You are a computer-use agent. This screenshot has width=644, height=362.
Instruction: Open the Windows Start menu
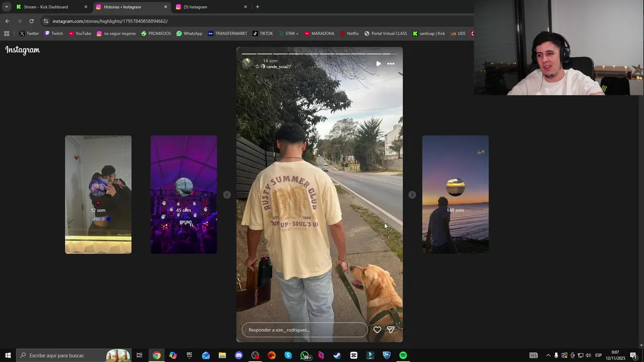[8, 355]
